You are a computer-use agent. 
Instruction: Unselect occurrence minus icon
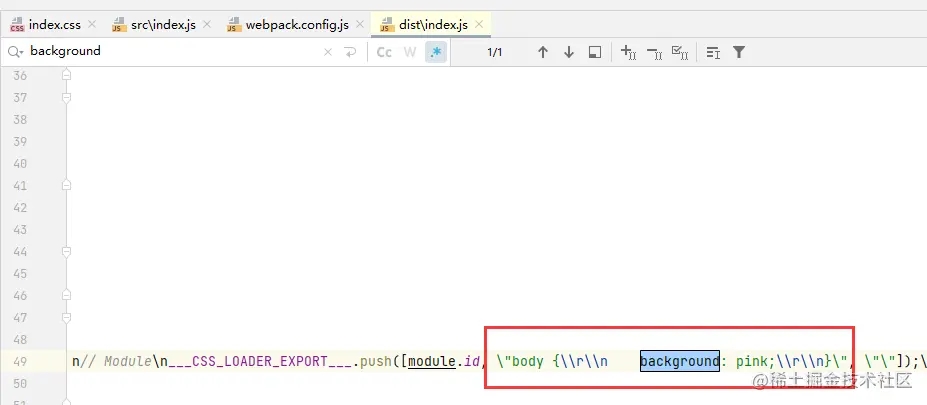[x=654, y=53]
